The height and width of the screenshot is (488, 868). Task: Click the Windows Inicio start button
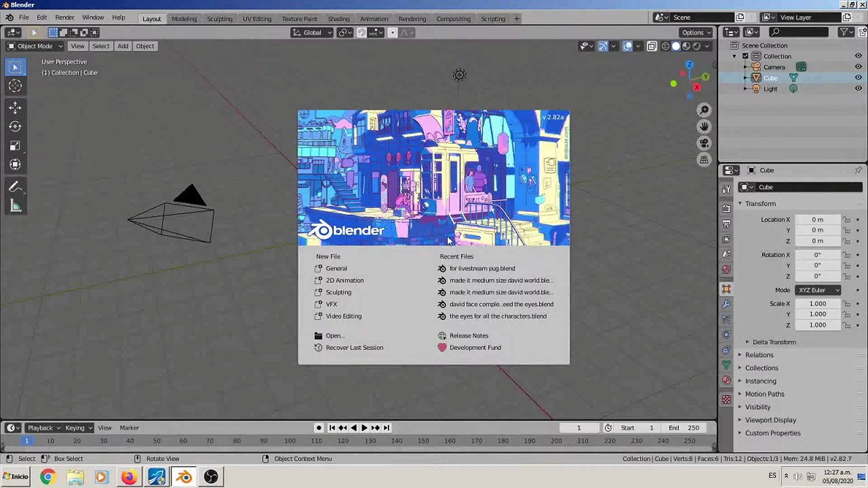pyautogui.click(x=15, y=476)
